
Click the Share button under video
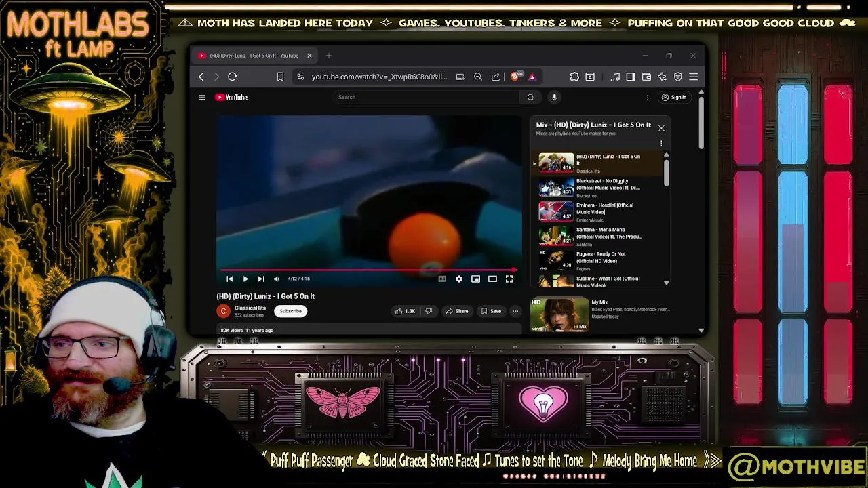pyautogui.click(x=456, y=311)
